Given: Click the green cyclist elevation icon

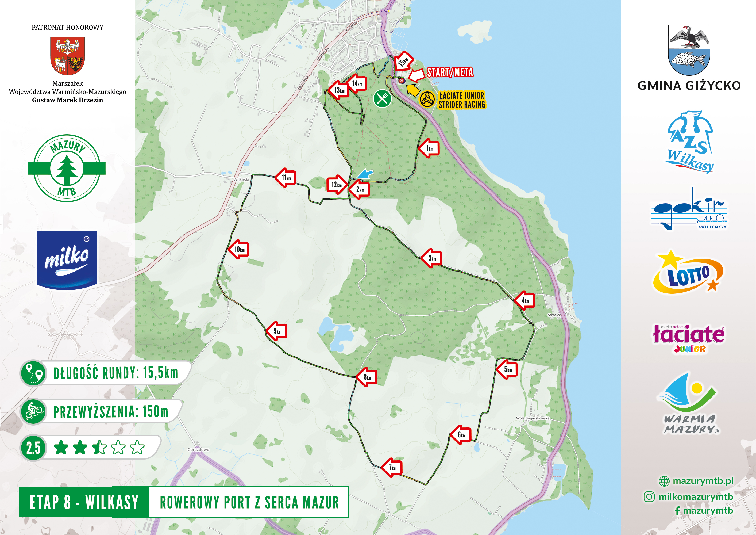Looking at the screenshot, I should point(34,411).
